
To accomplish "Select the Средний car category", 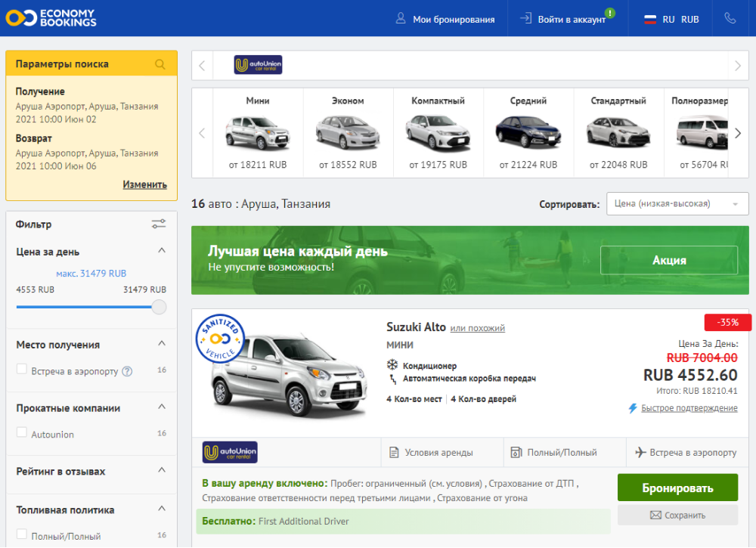I will tap(528, 133).
